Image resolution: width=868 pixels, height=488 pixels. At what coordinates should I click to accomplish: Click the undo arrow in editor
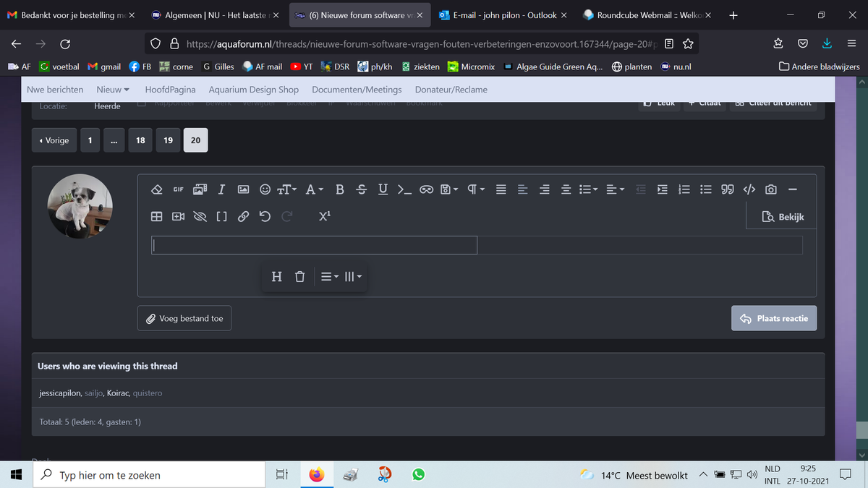265,216
